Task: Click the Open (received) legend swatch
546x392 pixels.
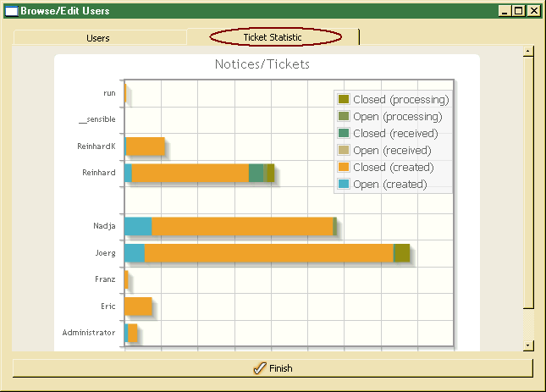Action: 344,150
